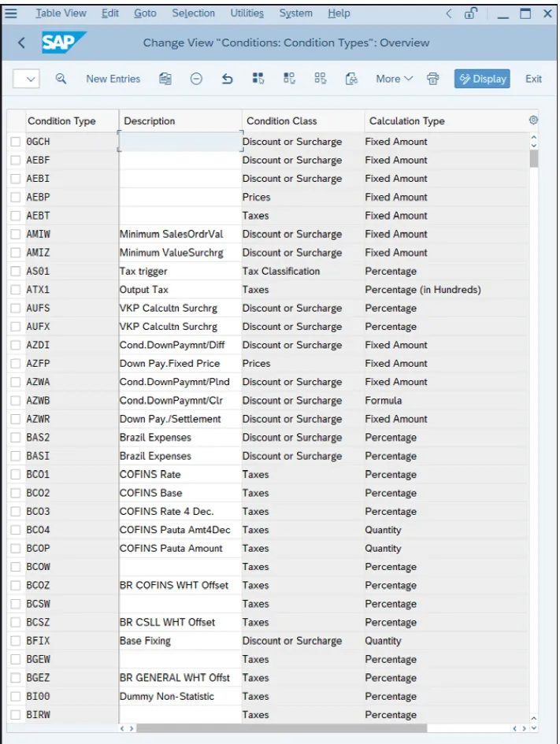The width and height of the screenshot is (560, 744).
Task: Click the configuration help document icon
Action: (x=351, y=79)
